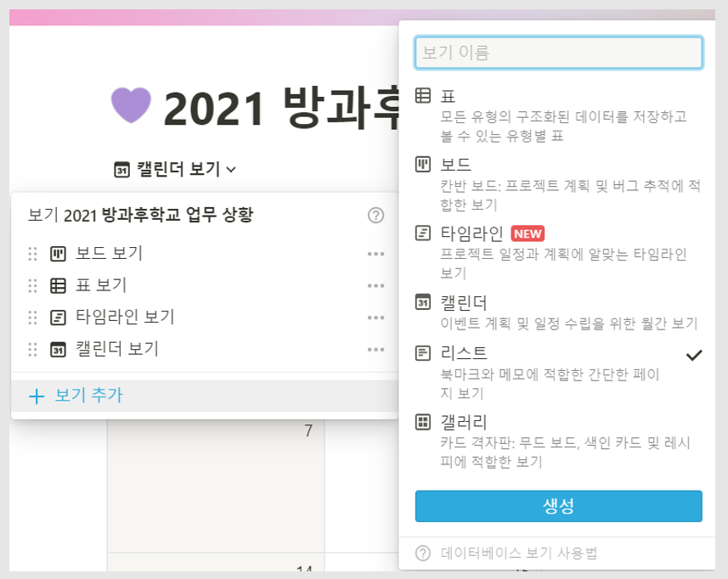Viewport: 728px width, 579px height.
Task: Click drag handle icon beside 보드 보기
Action: pos(32,254)
